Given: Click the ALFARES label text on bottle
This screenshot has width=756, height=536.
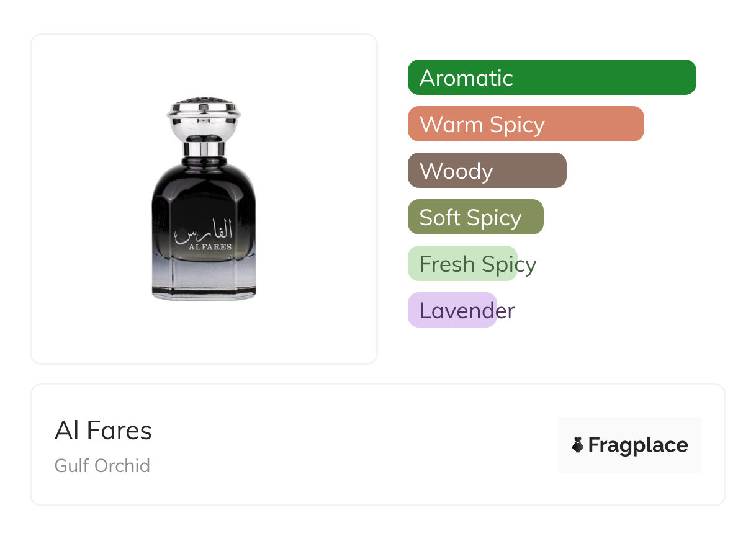Looking at the screenshot, I should tap(210, 247).
